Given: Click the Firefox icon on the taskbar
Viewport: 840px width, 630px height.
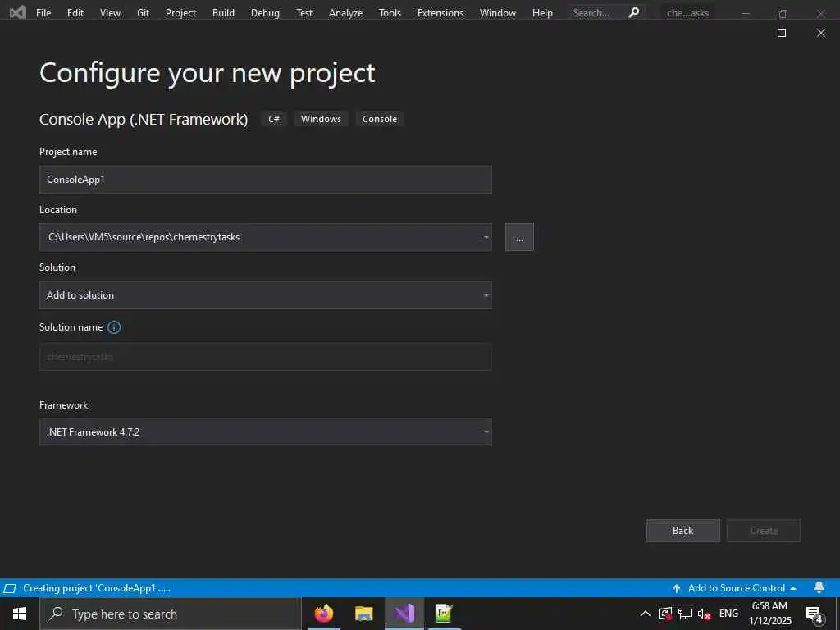Looking at the screenshot, I should pos(323,614).
